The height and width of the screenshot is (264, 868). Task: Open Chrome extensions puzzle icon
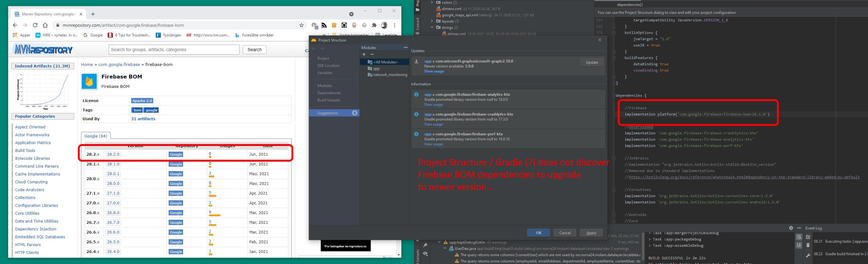coord(374,25)
